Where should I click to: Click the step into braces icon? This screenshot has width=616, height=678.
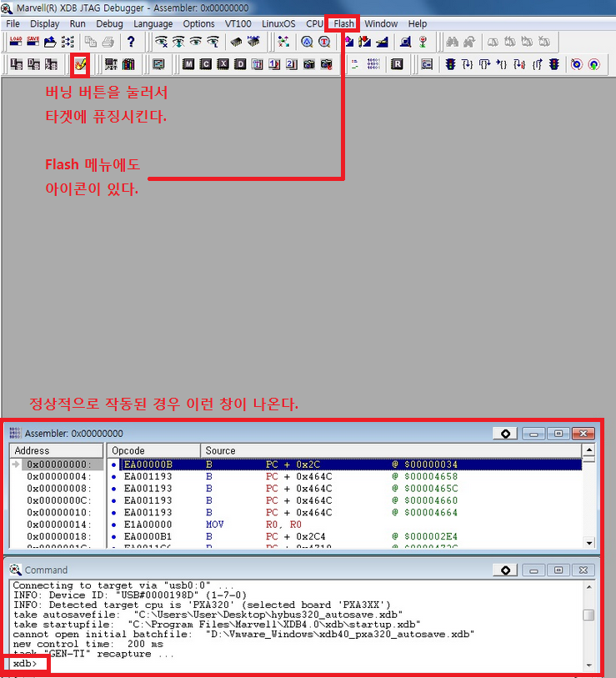point(468,64)
